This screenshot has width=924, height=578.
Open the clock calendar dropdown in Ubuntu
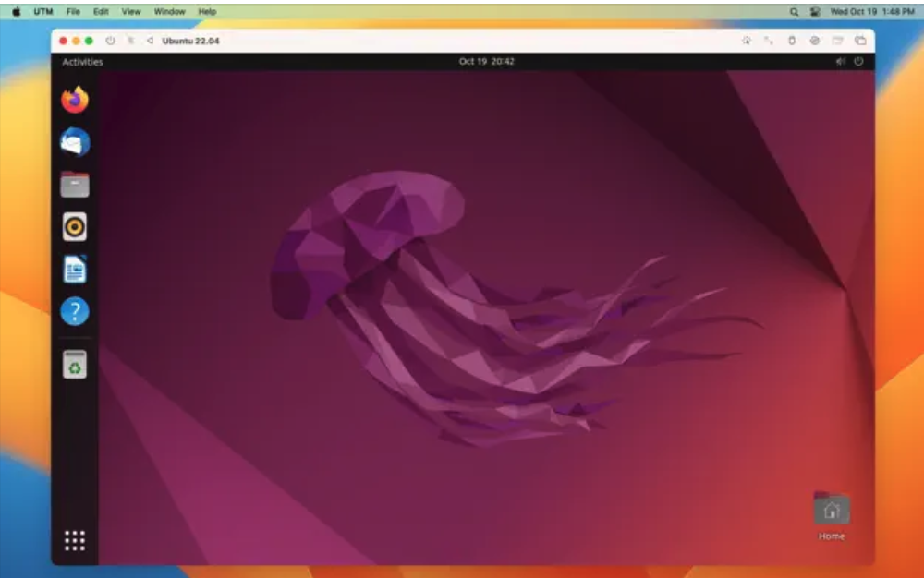(x=486, y=62)
